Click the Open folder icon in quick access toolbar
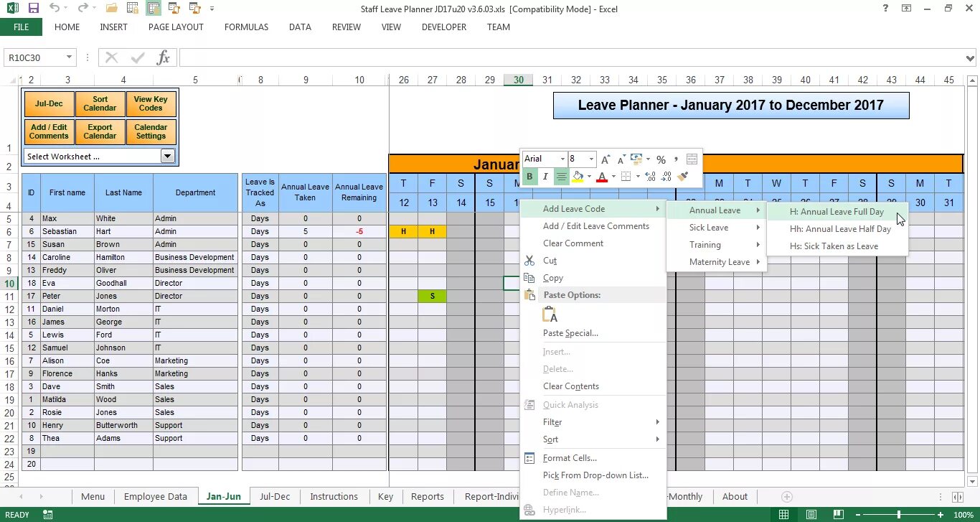Screen dimensions: 980x522 tap(111, 9)
